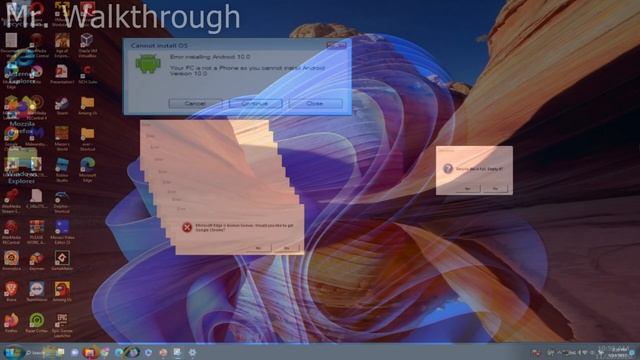640x360 pixels.
Task: Click the green Android robot icon in the dialog
Action: [x=148, y=64]
